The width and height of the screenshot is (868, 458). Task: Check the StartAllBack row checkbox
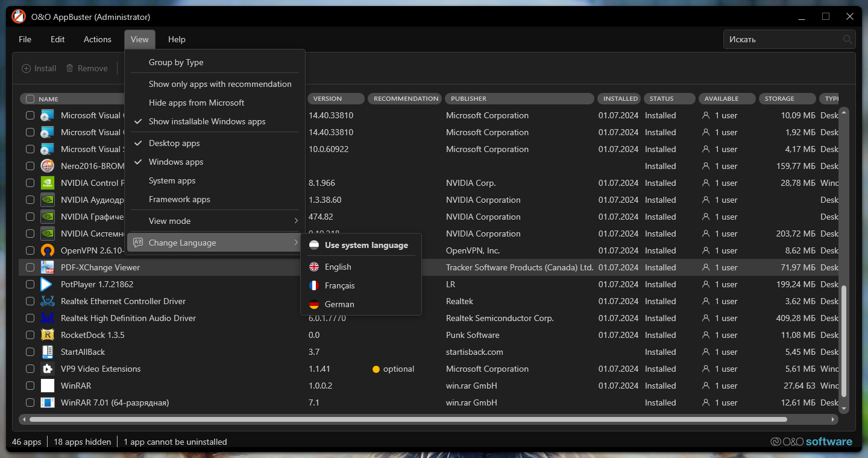[30, 352]
